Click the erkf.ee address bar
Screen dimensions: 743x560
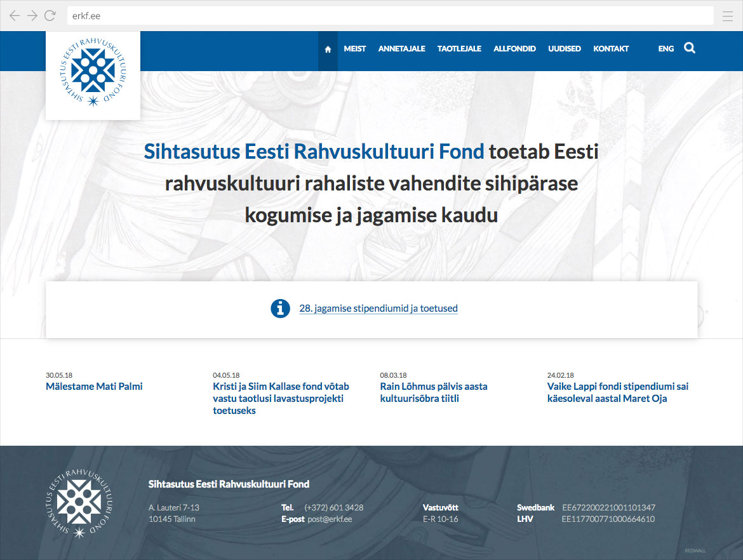coord(390,16)
